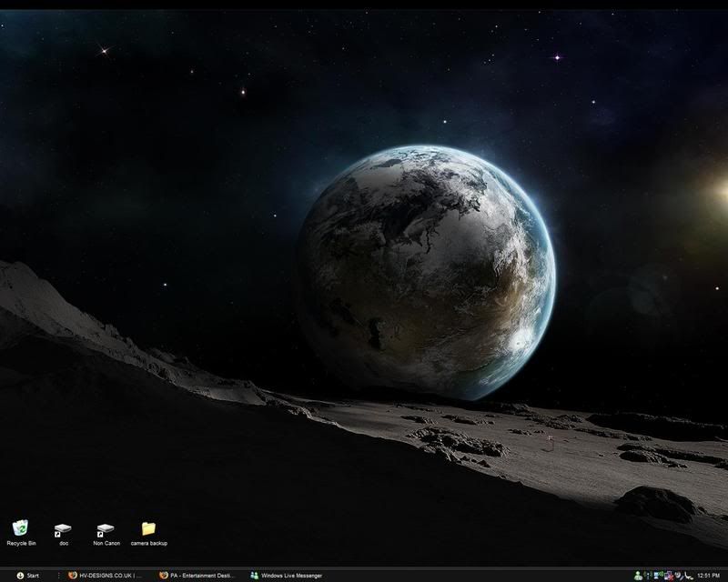This screenshot has height=582, width=728.
Task: Click the taskbar clock showing 12:51 PM
Action: coord(709,576)
